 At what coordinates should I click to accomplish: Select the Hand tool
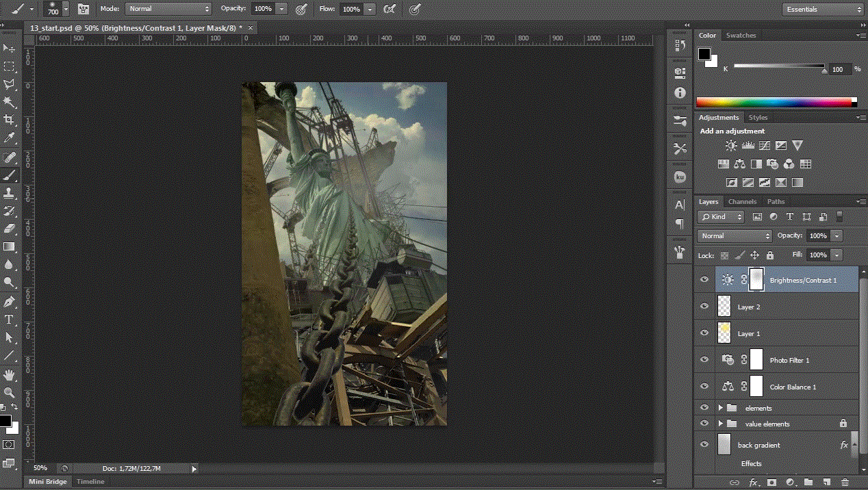point(10,374)
